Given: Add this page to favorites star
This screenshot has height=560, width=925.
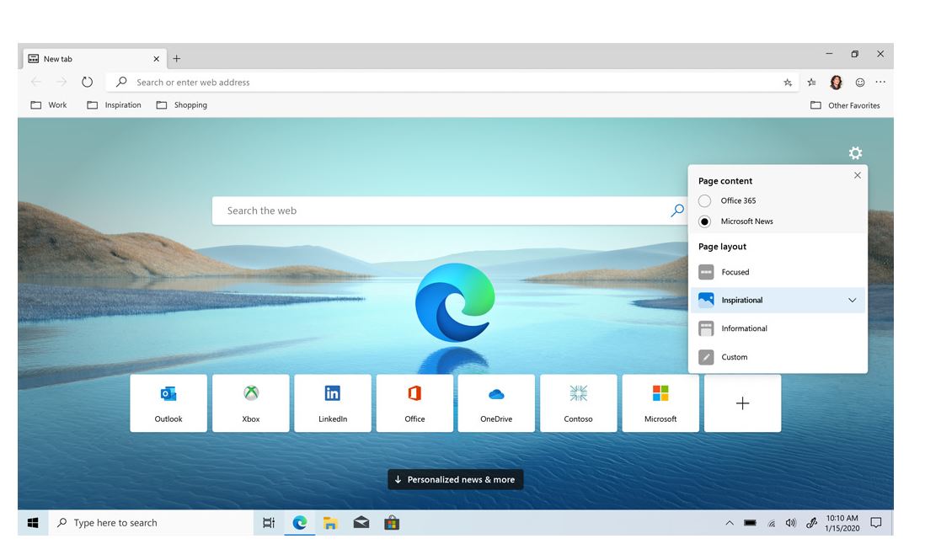Looking at the screenshot, I should [x=788, y=83].
